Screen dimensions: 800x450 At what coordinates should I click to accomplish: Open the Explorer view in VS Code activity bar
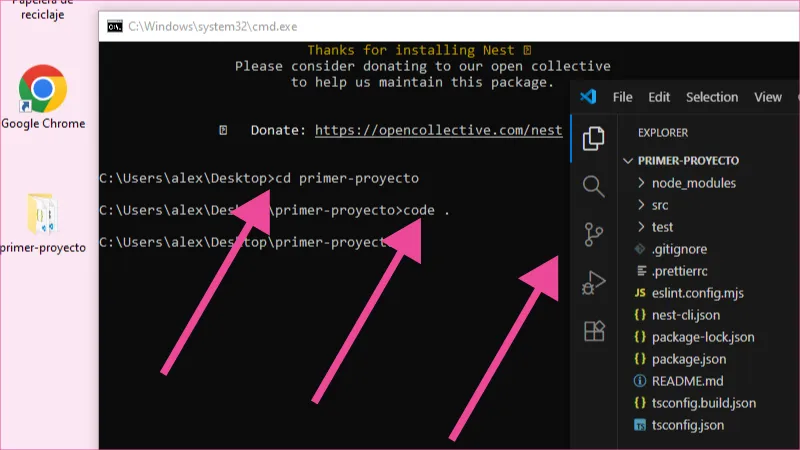click(x=593, y=138)
